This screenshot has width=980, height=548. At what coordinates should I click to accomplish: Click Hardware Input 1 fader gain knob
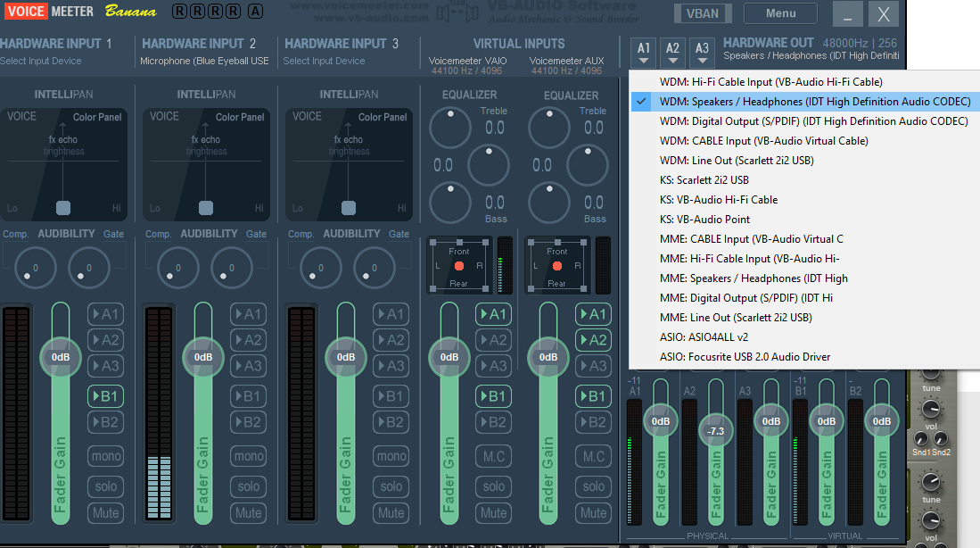coord(61,357)
